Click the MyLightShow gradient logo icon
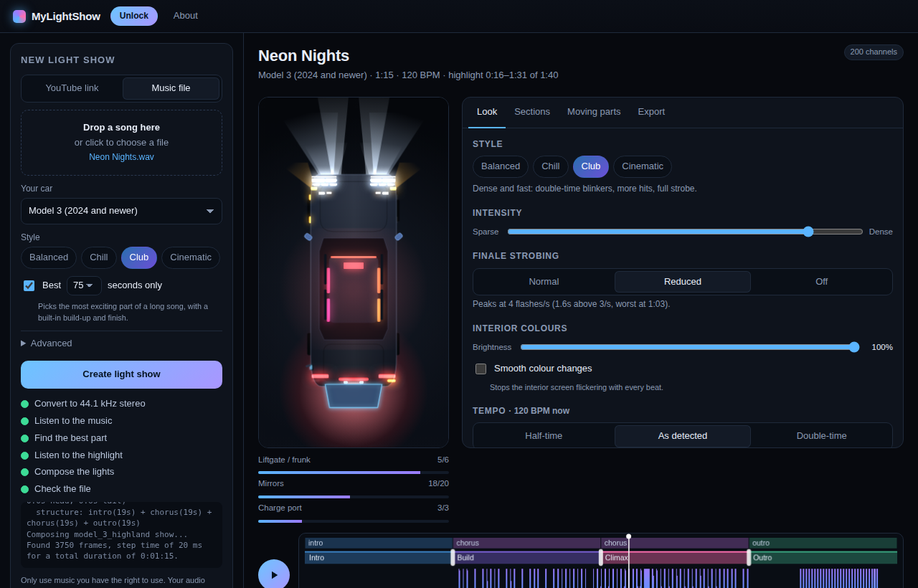Screen dimensions: 918x588 pyautogui.click(x=19, y=16)
